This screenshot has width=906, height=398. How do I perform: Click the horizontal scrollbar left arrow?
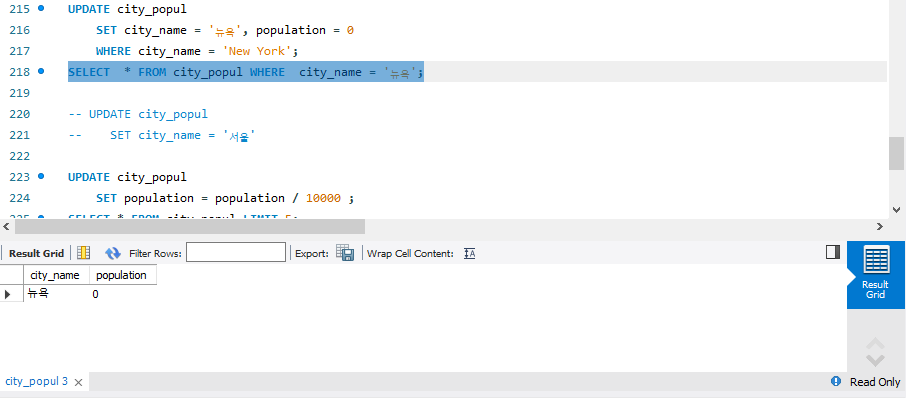pos(6,226)
